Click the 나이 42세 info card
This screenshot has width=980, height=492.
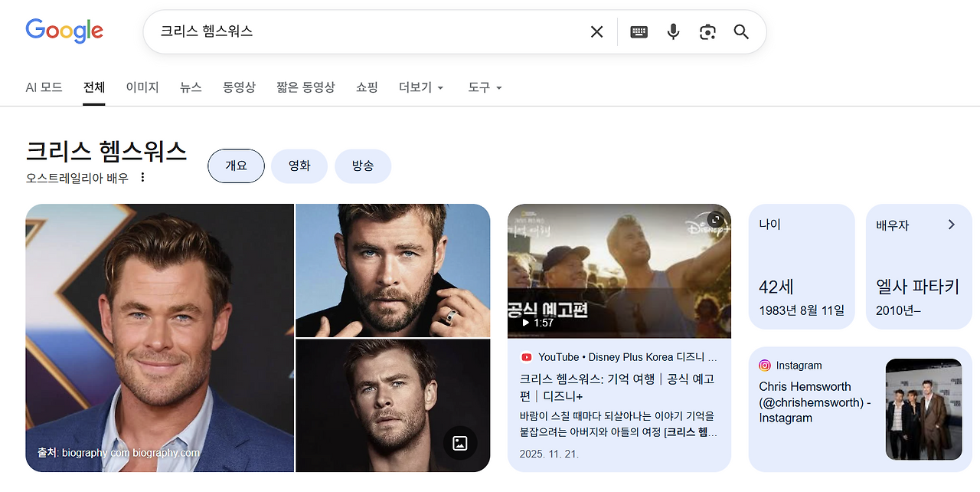802,267
